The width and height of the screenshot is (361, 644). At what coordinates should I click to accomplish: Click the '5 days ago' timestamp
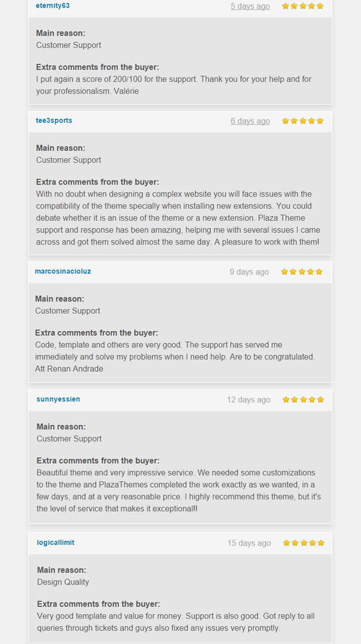pyautogui.click(x=250, y=6)
